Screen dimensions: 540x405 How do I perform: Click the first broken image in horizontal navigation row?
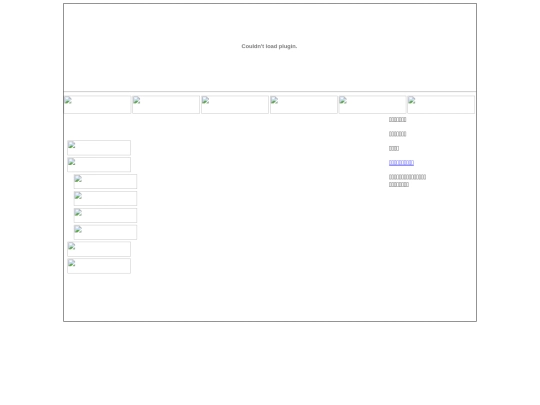pyautogui.click(x=97, y=105)
